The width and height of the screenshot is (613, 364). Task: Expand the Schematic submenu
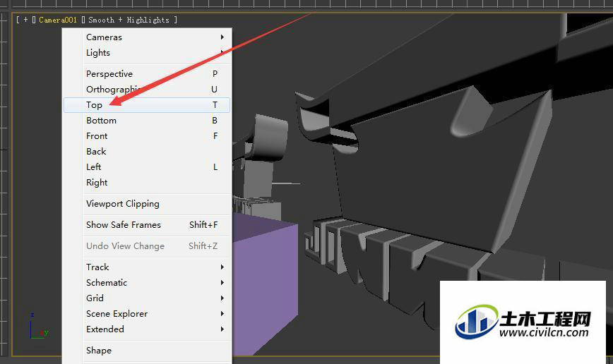pyautogui.click(x=147, y=283)
